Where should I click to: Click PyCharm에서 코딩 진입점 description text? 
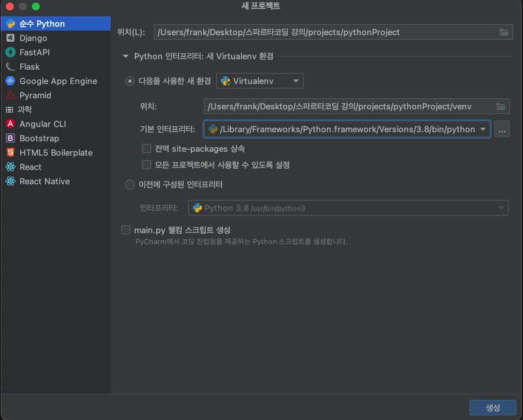click(x=241, y=242)
